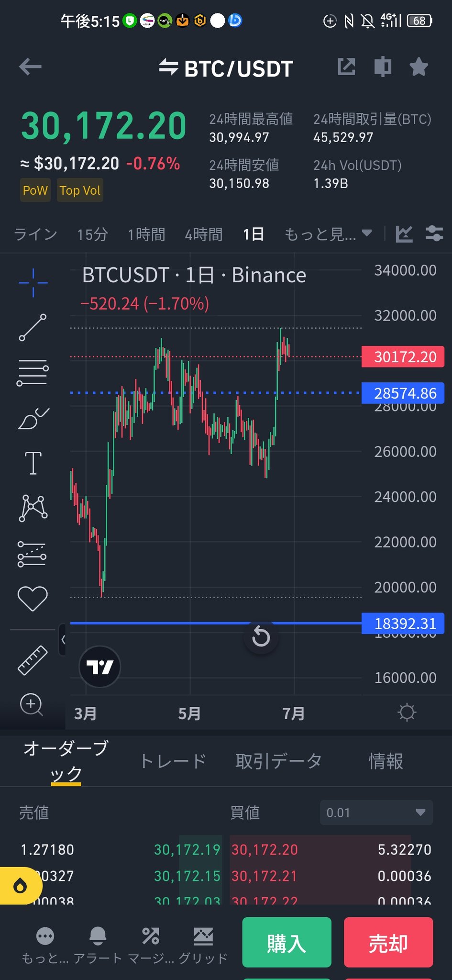
Task: Click the 30,172.20 last price
Action: point(104,126)
